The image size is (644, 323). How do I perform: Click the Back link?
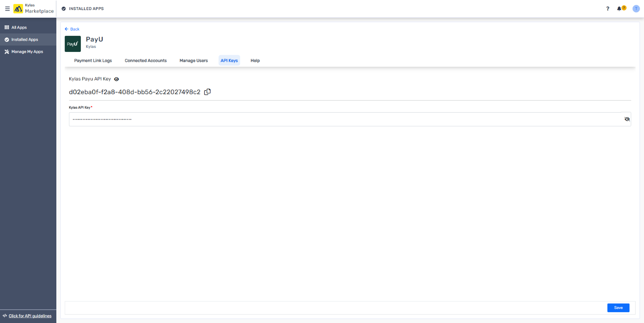[x=72, y=29]
